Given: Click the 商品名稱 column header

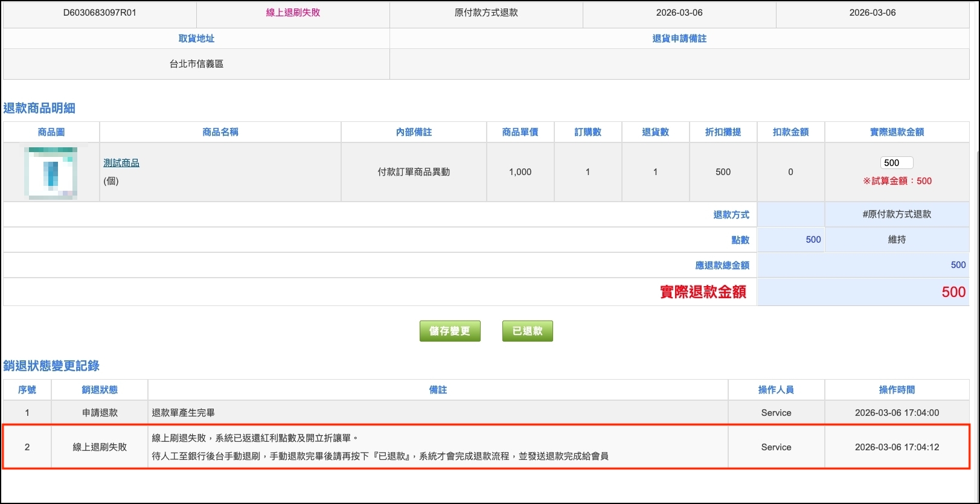Looking at the screenshot, I should point(220,132).
